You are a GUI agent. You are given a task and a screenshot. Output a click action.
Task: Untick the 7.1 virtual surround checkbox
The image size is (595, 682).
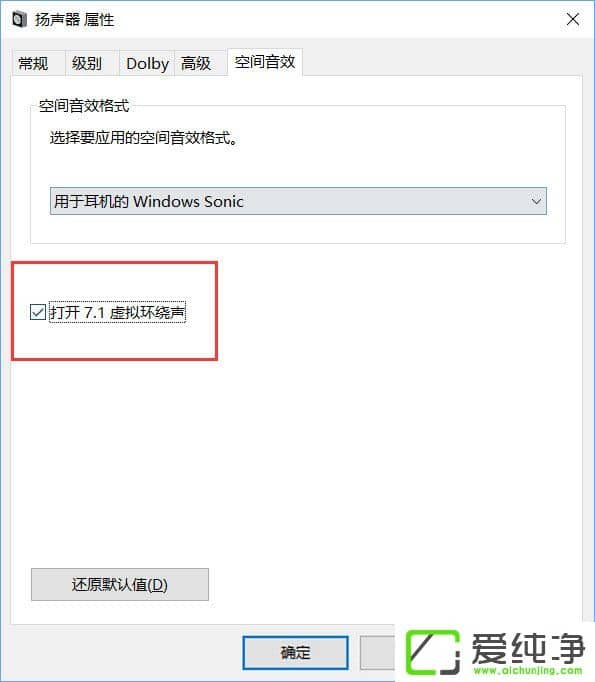(38, 312)
